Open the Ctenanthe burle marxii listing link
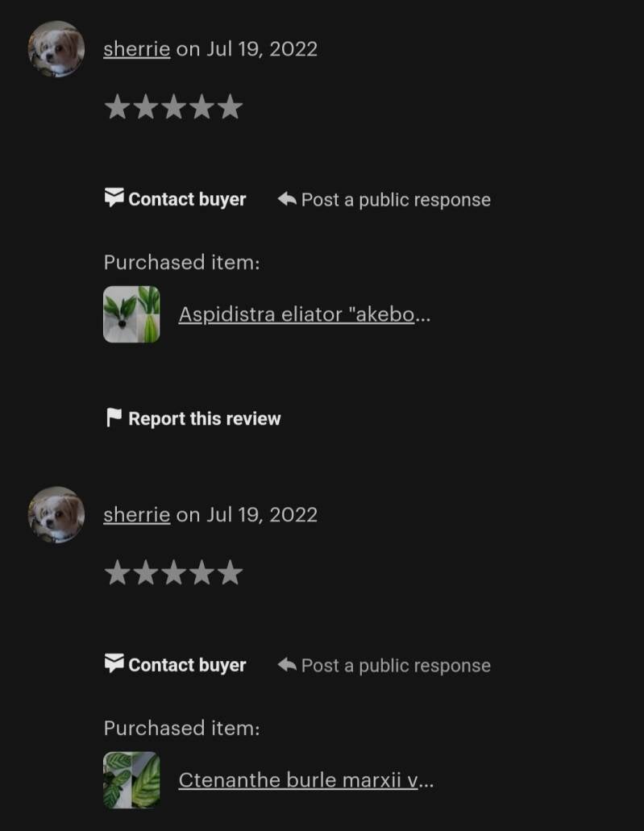The image size is (644, 831). coord(305,780)
